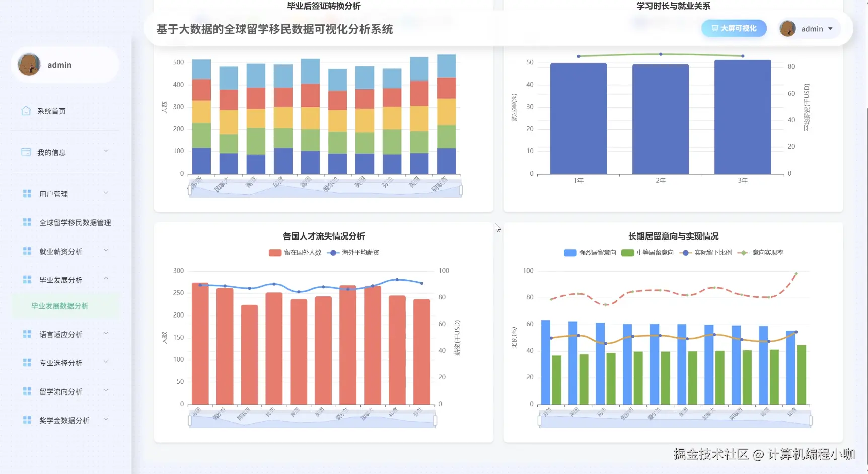
Task: Expand the 专业选择分析 menu
Action: pyautogui.click(x=61, y=362)
